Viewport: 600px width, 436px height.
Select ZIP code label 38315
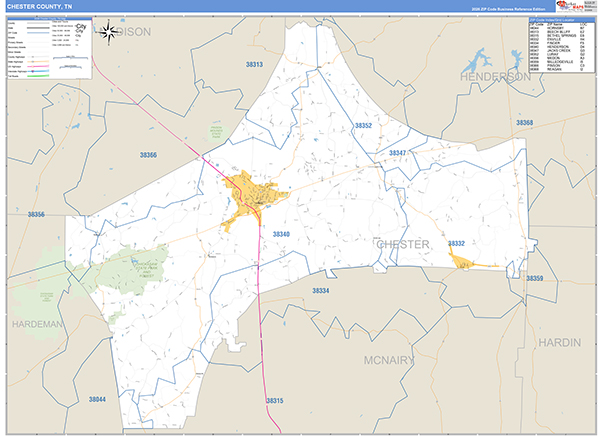(275, 401)
